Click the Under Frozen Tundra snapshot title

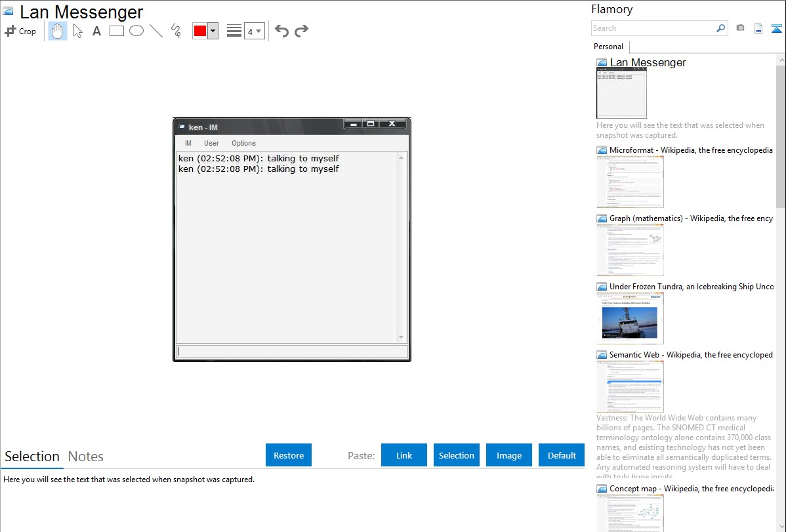pos(692,286)
